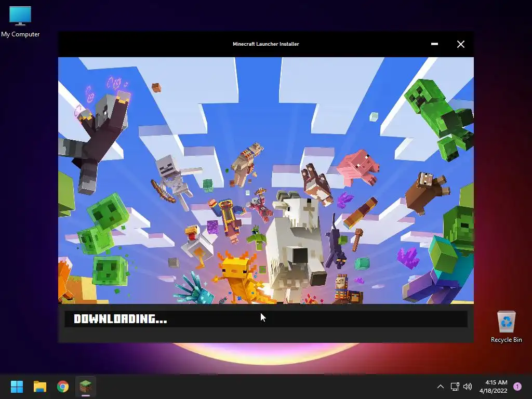The image size is (532, 399).
Task: Click the Minecraft Launcher taskbar icon
Action: (x=86, y=387)
